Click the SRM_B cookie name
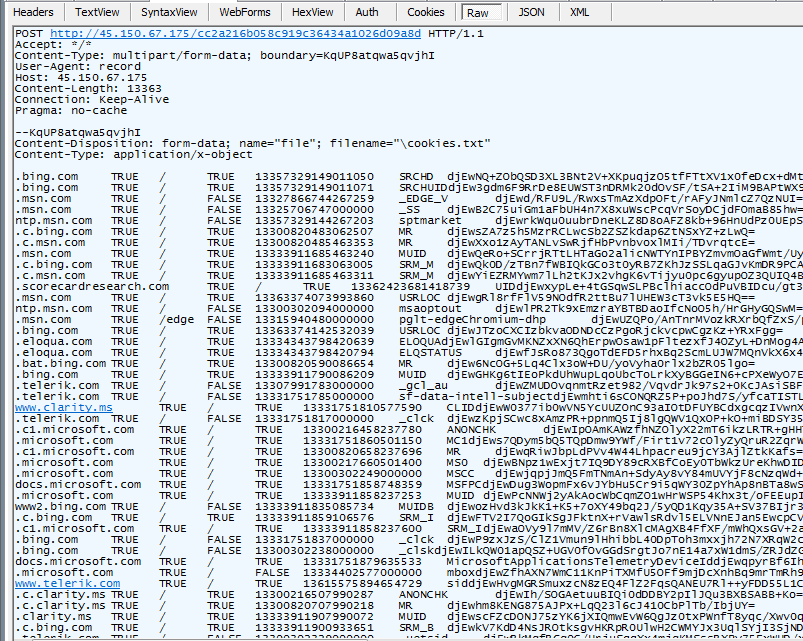803x641 pixels. 416,628
